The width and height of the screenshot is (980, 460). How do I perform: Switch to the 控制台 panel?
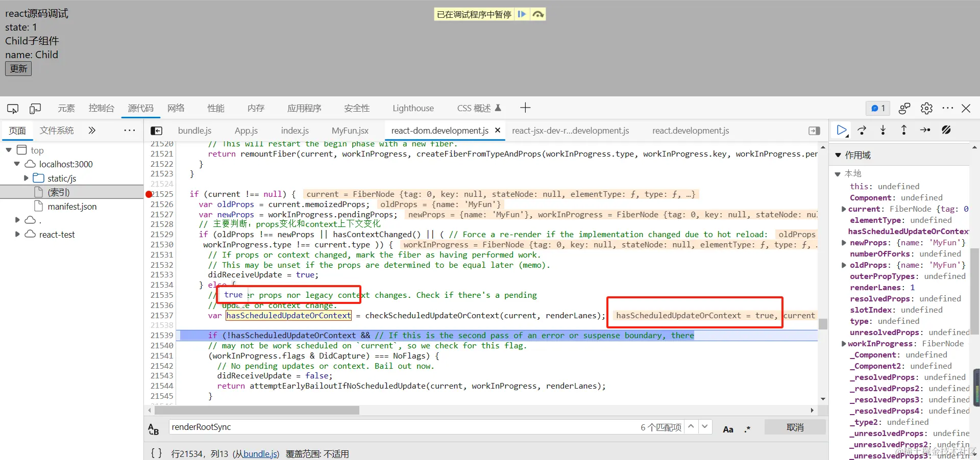102,108
